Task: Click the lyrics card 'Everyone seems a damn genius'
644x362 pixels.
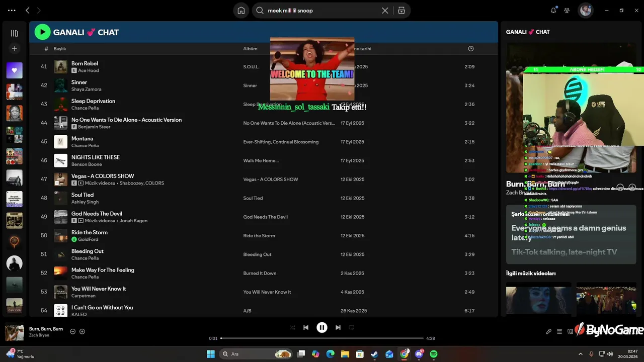Action: (571, 234)
